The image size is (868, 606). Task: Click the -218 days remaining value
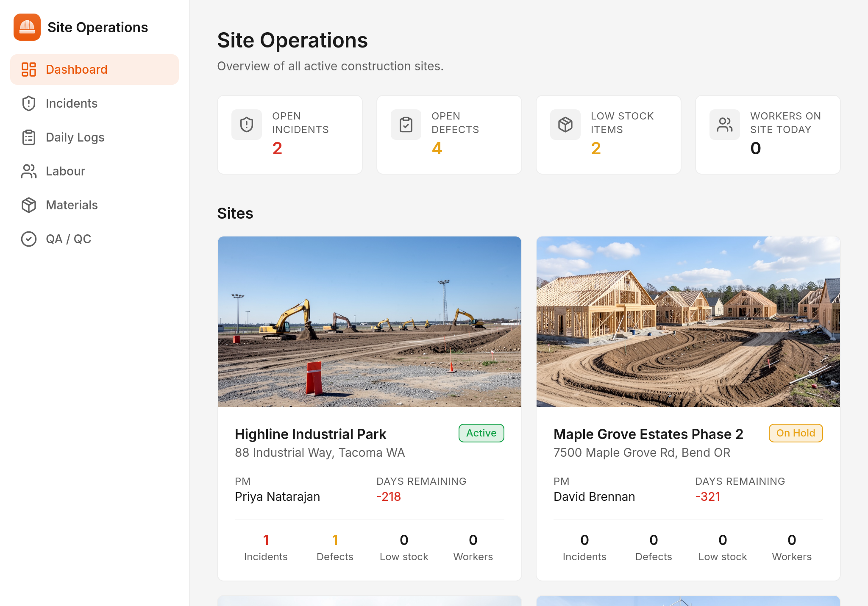click(x=389, y=497)
